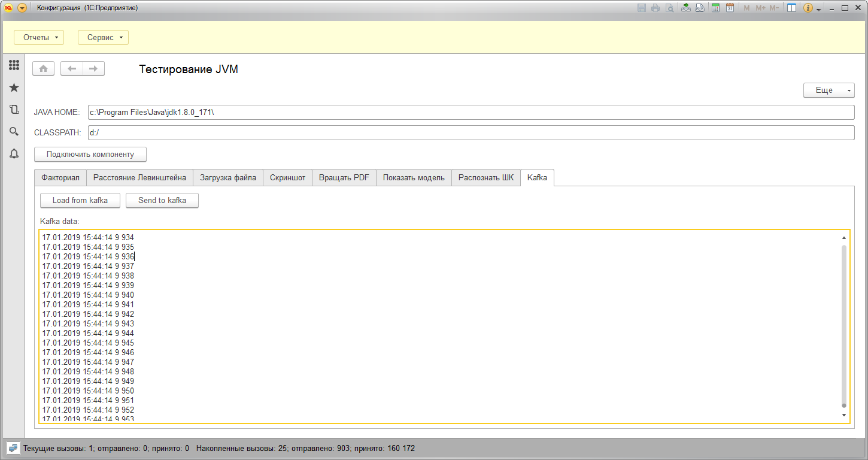Navigate back with the left arrow

click(72, 68)
